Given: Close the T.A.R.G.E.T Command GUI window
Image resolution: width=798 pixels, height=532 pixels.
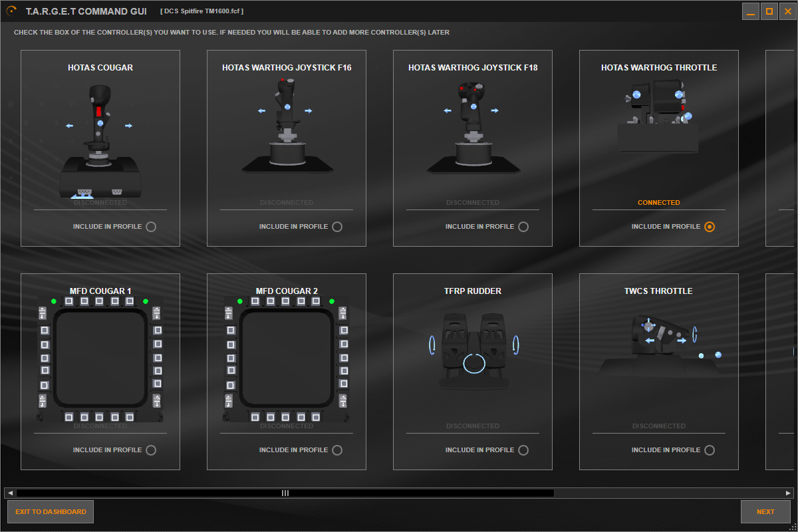Looking at the screenshot, I should [788, 11].
